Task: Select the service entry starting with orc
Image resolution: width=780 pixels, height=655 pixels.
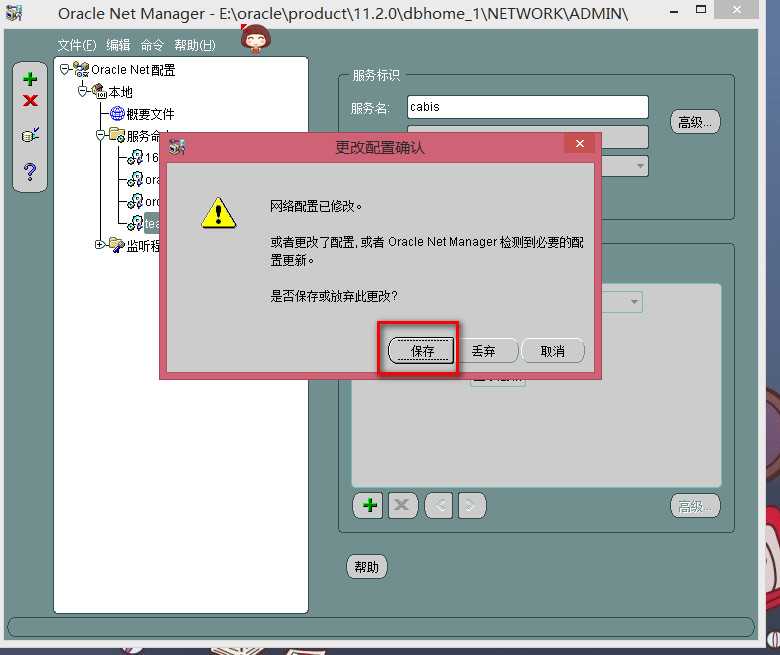Action: coord(152,201)
